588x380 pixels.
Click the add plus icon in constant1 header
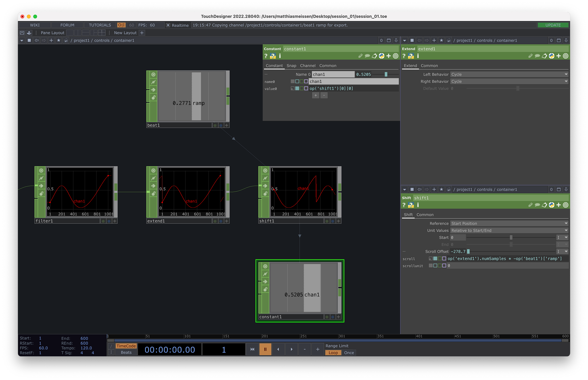click(389, 56)
